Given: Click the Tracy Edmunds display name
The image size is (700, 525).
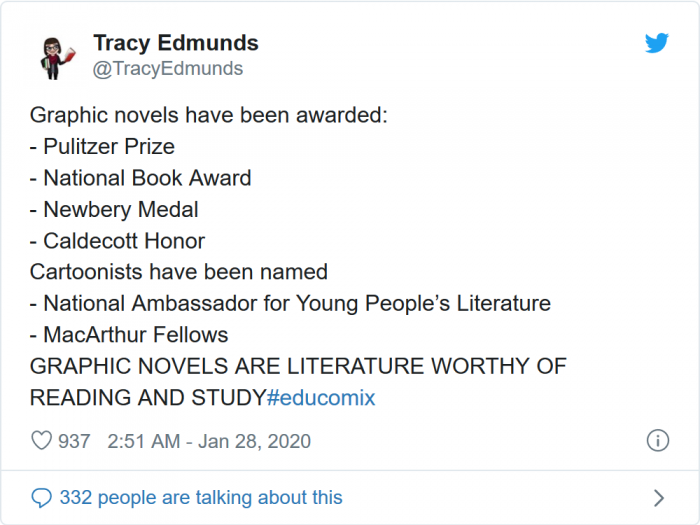Looking at the screenshot, I should tap(176, 43).
